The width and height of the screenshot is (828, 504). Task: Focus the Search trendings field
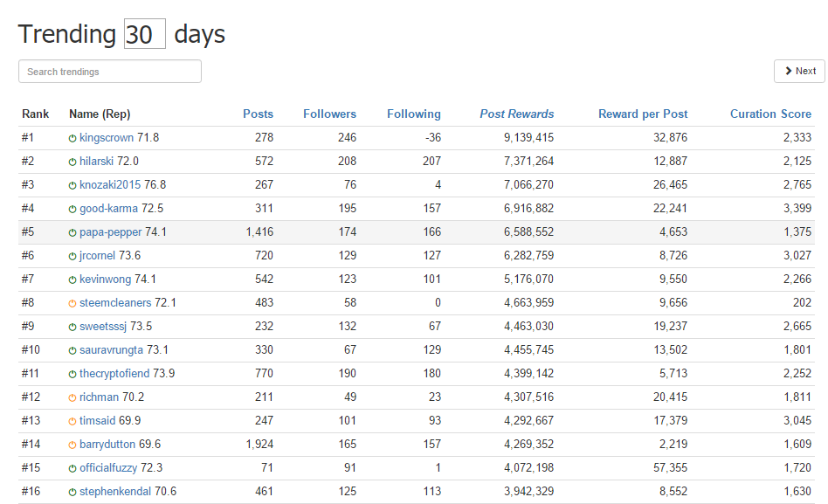[x=110, y=72]
